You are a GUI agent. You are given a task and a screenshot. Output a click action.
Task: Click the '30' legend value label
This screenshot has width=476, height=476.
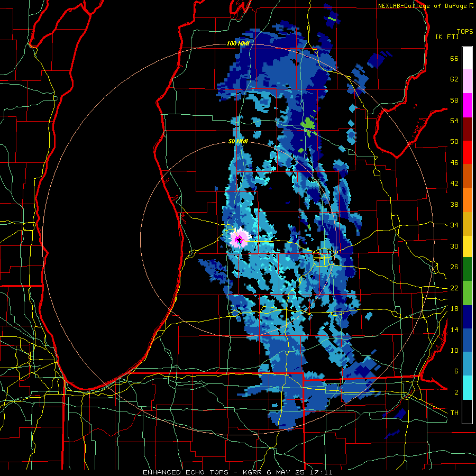click(x=454, y=246)
